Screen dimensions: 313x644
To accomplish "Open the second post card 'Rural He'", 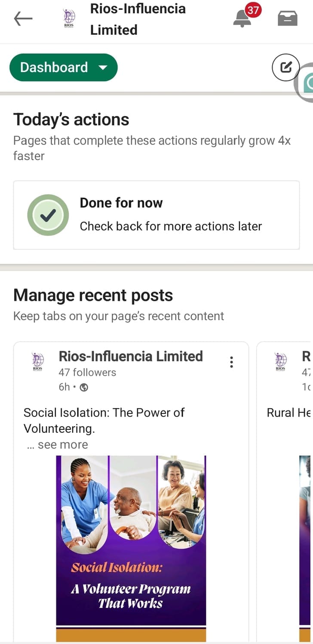I will pyautogui.click(x=285, y=492).
